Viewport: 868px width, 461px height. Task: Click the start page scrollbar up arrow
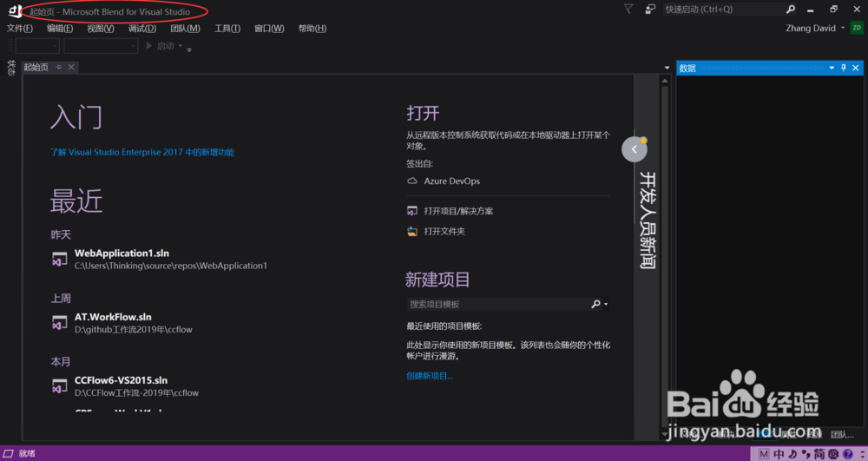[665, 80]
